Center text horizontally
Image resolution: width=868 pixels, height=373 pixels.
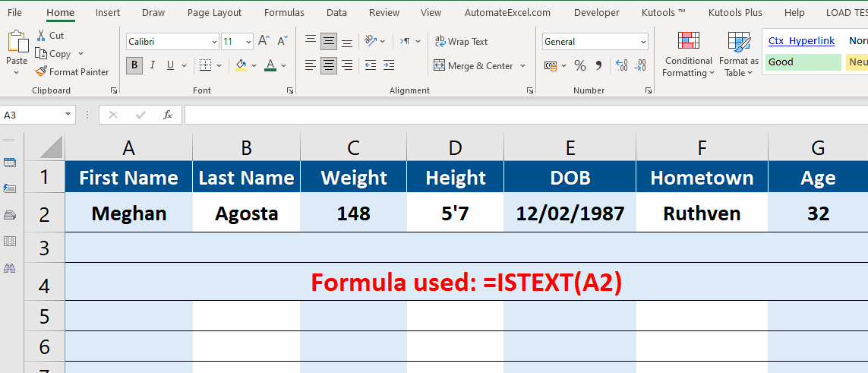[x=329, y=65]
